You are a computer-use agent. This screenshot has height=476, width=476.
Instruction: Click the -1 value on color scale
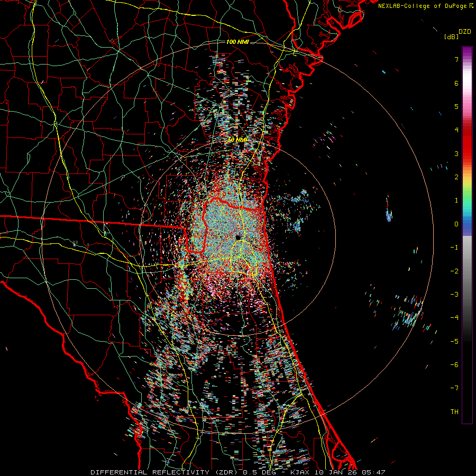[x=454, y=248]
